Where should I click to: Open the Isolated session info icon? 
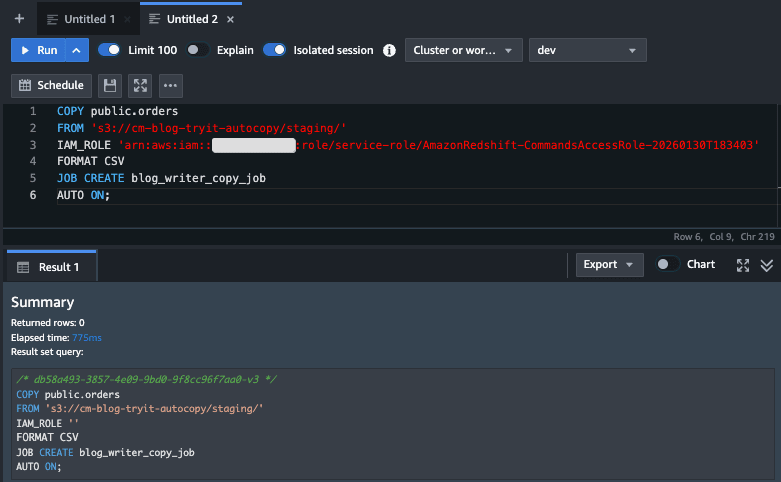point(390,50)
